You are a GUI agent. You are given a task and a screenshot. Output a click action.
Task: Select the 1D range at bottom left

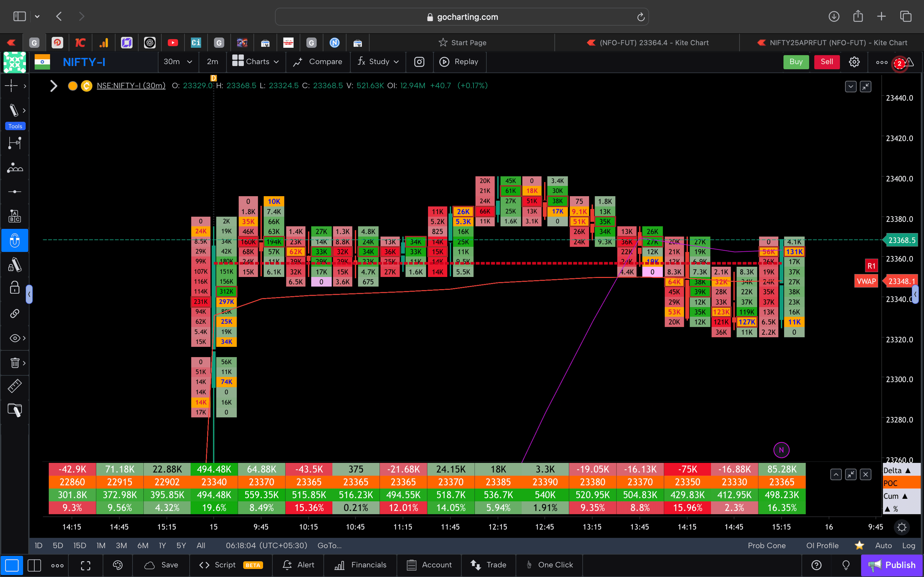[x=38, y=545]
